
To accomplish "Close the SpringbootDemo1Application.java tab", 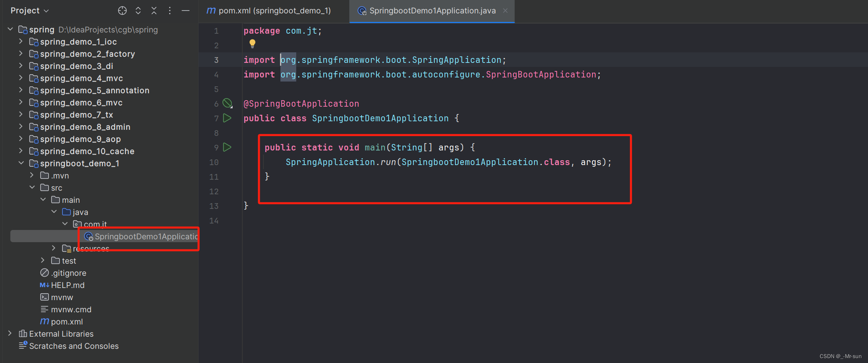I will 505,11.
